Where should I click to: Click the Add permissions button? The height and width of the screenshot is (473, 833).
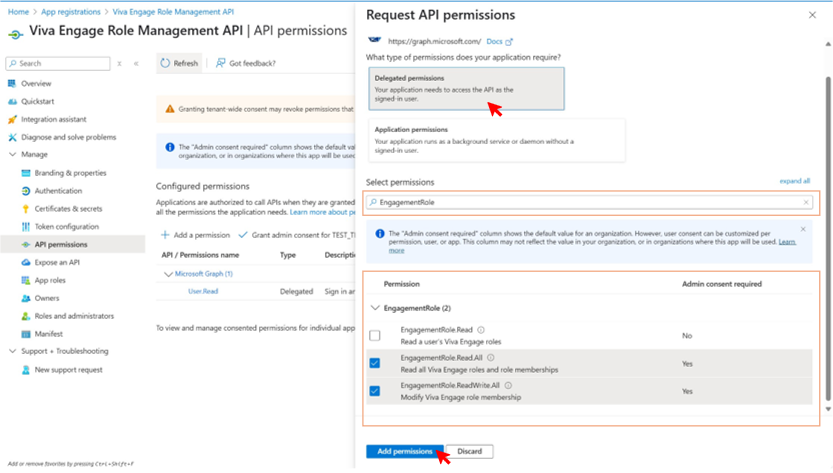(405, 451)
